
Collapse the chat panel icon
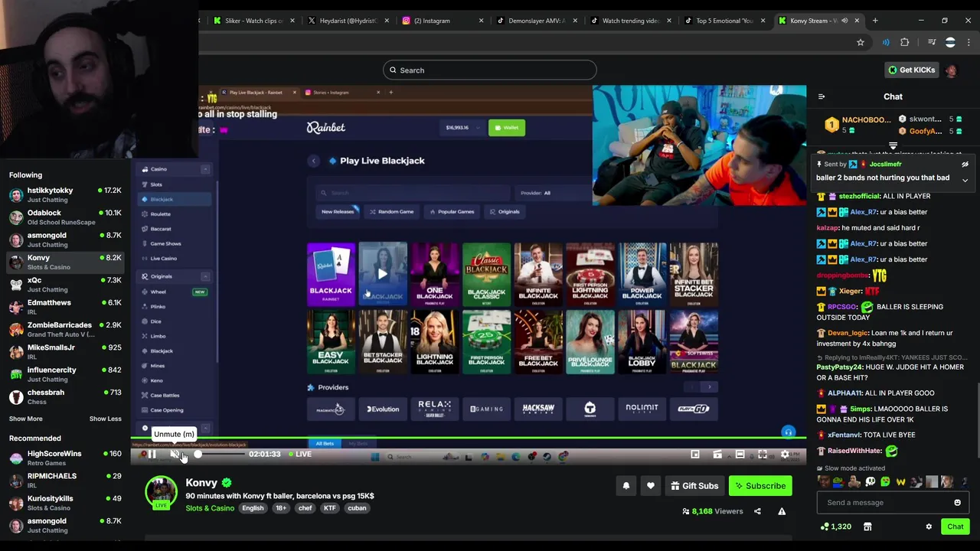tap(822, 96)
